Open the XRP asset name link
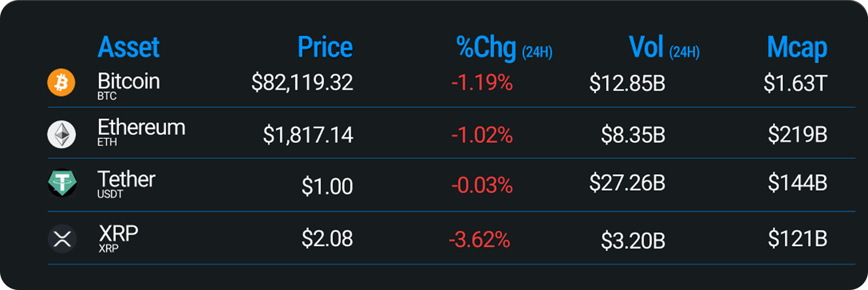This screenshot has height=290, width=868. (118, 233)
